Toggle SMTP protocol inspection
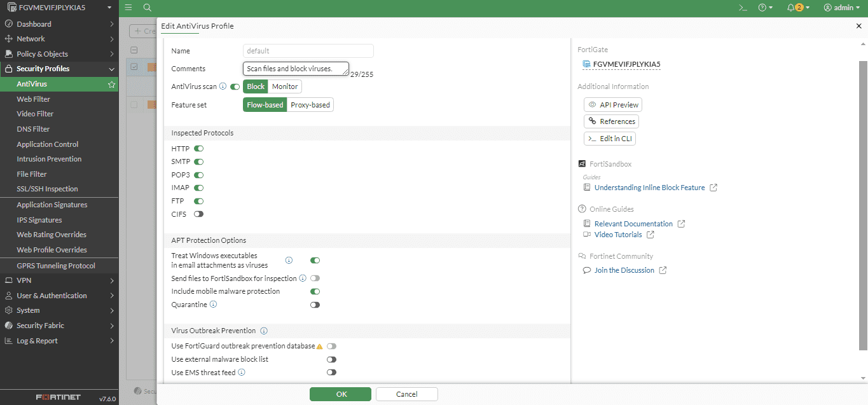Viewport: 868px width, 405px height. [198, 161]
